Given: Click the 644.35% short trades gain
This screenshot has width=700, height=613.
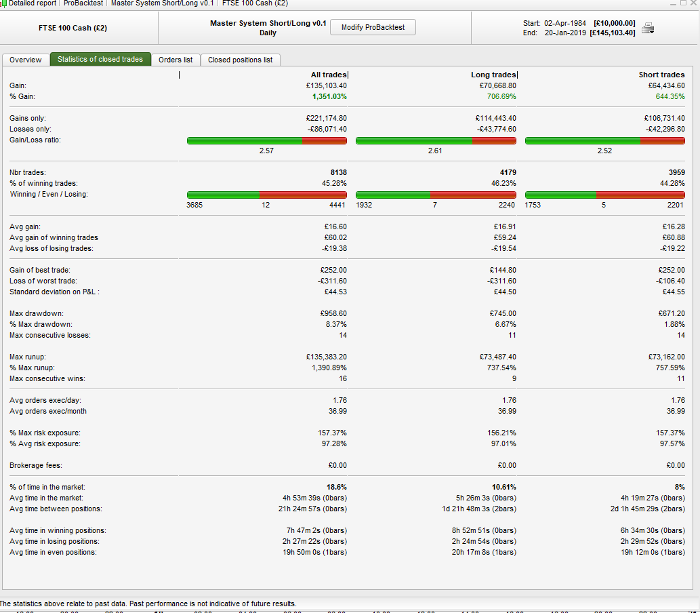Looking at the screenshot, I should (x=670, y=96).
